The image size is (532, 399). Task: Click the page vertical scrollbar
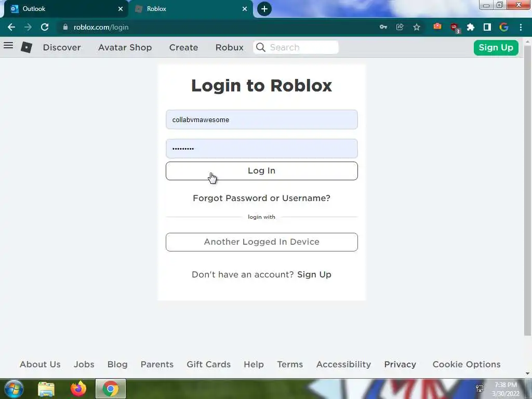[x=527, y=190]
